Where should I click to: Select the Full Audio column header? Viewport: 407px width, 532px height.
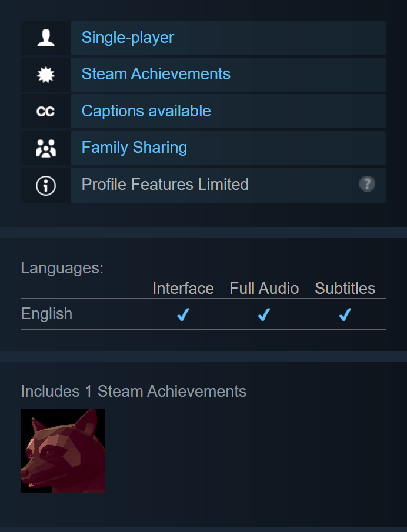tap(264, 289)
